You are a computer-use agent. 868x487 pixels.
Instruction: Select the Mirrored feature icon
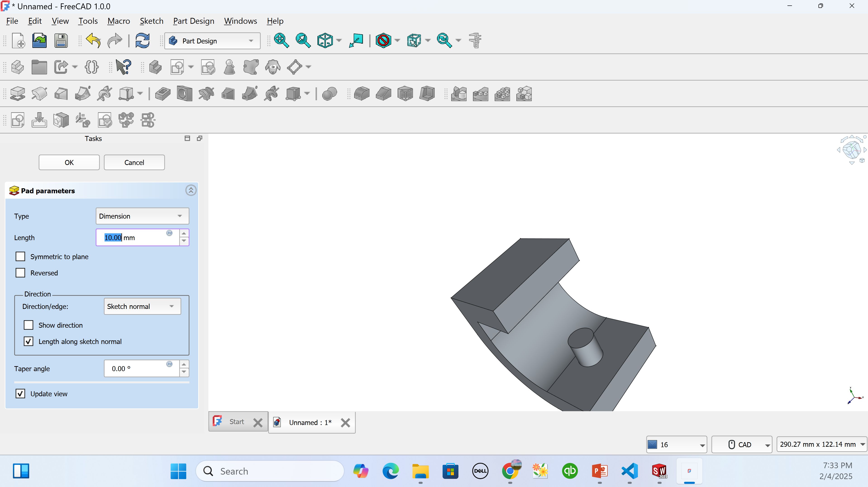[459, 94]
